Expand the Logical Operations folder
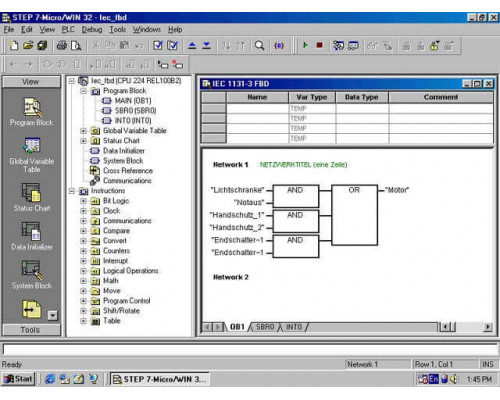This screenshot has width=500, height=400. click(x=84, y=271)
